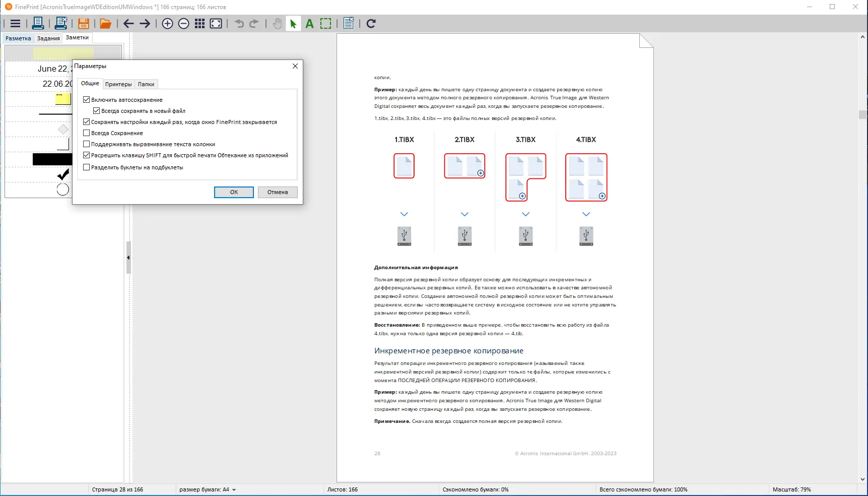Undo the last action
Image resolution: width=868 pixels, height=496 pixels.
pyautogui.click(x=239, y=24)
